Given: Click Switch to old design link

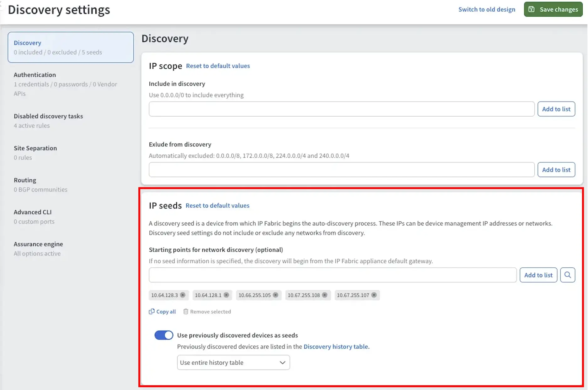Looking at the screenshot, I should click(487, 9).
